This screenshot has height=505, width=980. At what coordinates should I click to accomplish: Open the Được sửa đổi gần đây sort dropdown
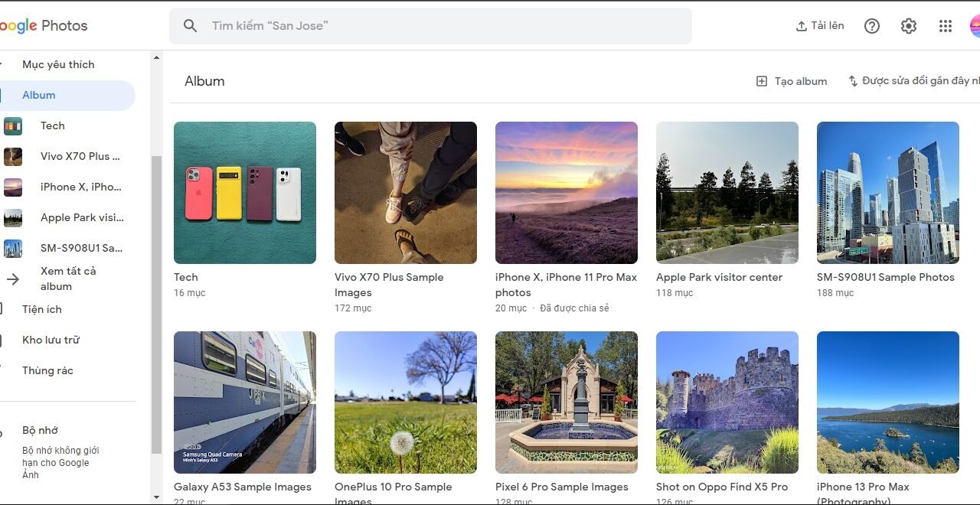[913, 81]
